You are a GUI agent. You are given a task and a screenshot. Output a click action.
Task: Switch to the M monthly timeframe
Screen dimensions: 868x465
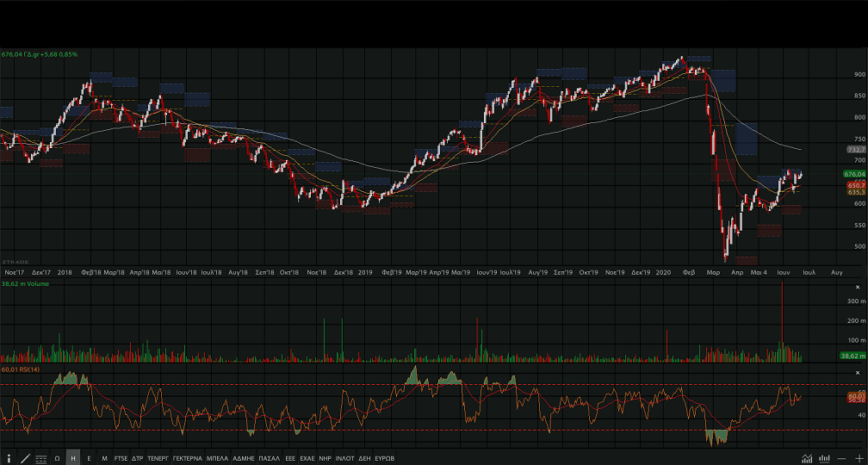click(x=104, y=458)
